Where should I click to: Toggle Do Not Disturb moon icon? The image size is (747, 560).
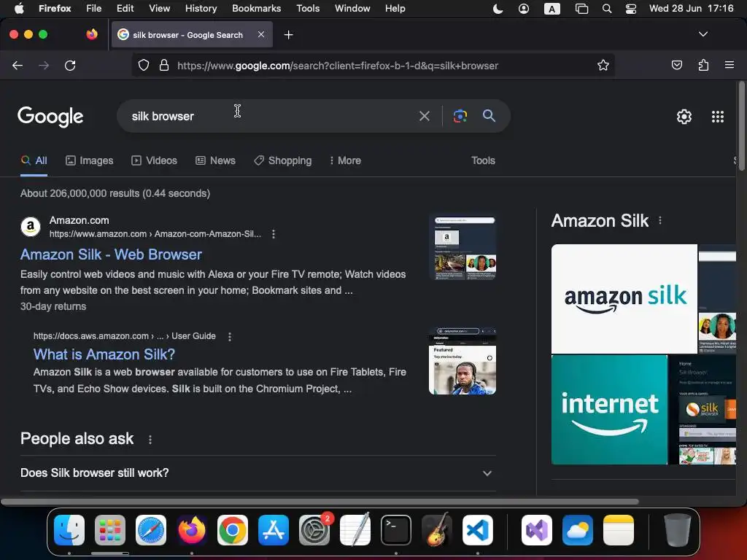pos(498,9)
